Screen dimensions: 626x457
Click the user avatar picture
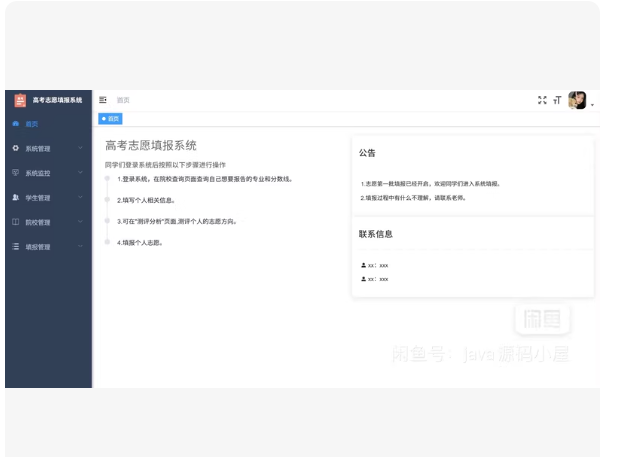coord(577,100)
